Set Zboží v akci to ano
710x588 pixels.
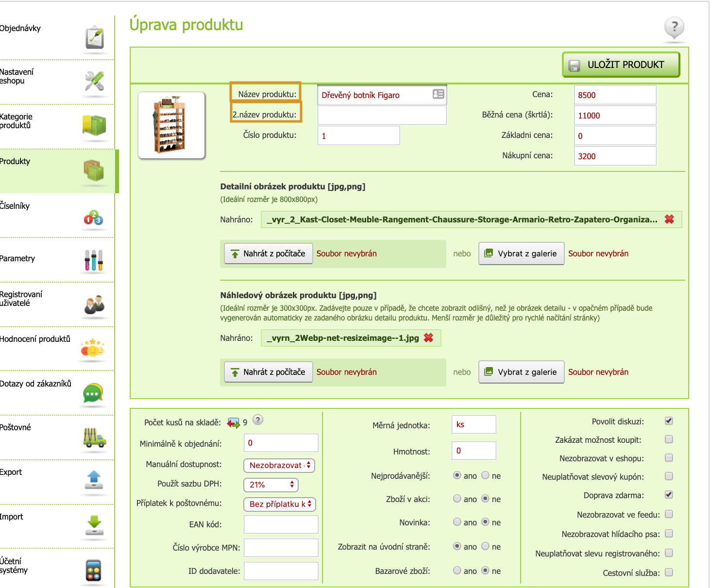coord(457,499)
